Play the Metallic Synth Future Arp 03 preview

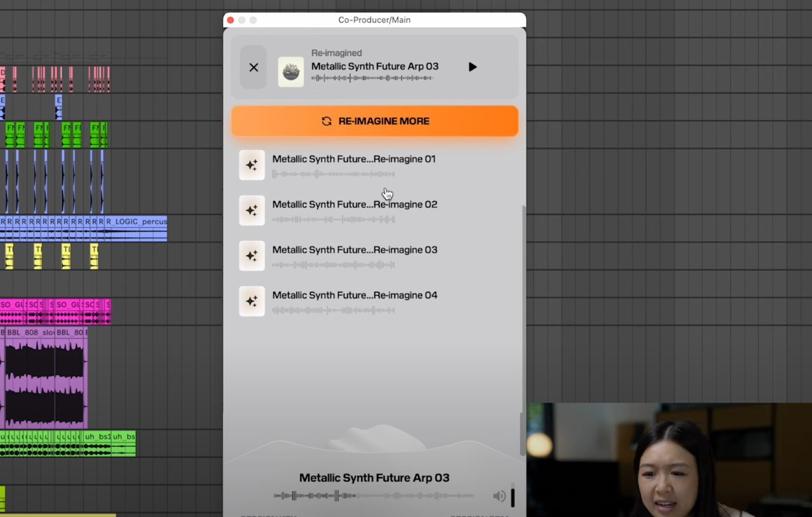[x=473, y=67]
